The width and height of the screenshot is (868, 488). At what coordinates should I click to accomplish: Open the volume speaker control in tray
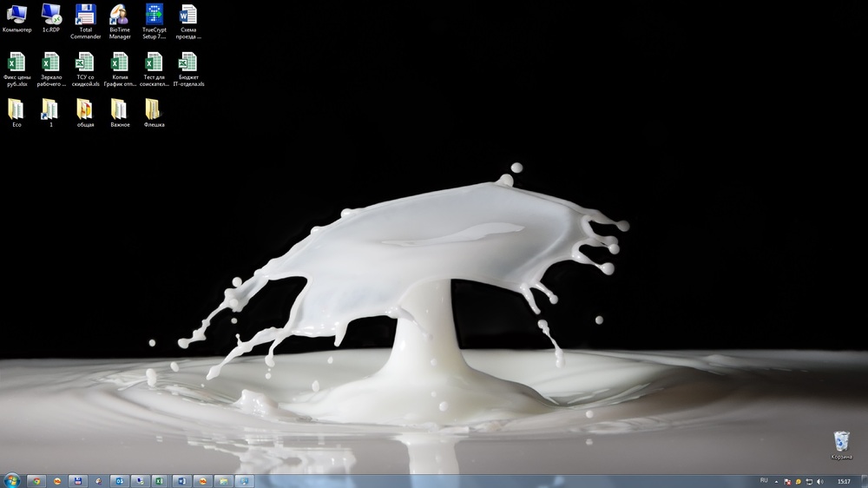pos(819,481)
